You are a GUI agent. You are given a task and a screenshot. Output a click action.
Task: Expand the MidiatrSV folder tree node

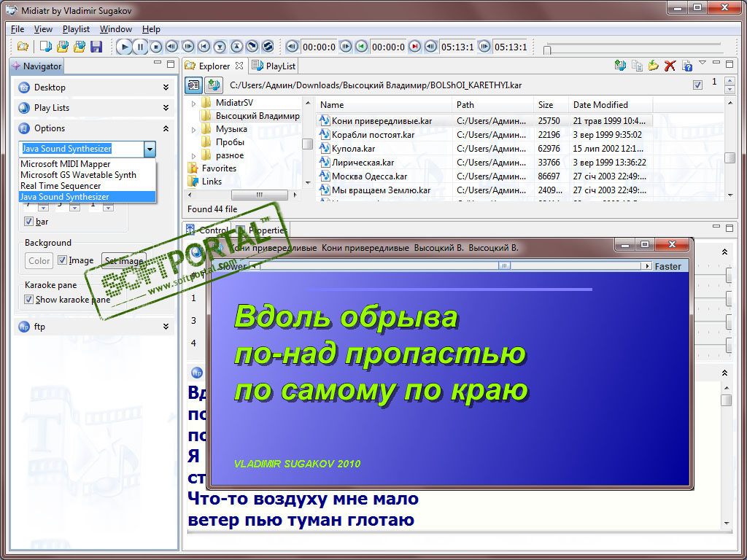tap(193, 104)
